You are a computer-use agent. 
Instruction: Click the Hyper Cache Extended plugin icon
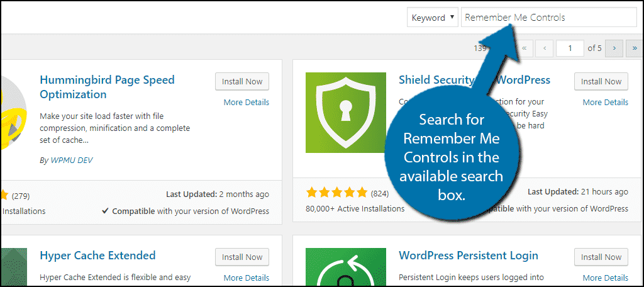coord(14,267)
